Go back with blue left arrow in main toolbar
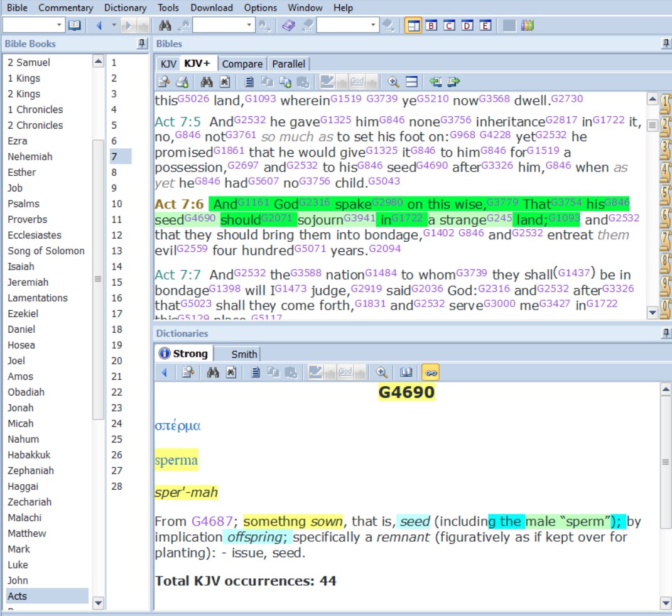Screen dimensions: 672x616 99,26
